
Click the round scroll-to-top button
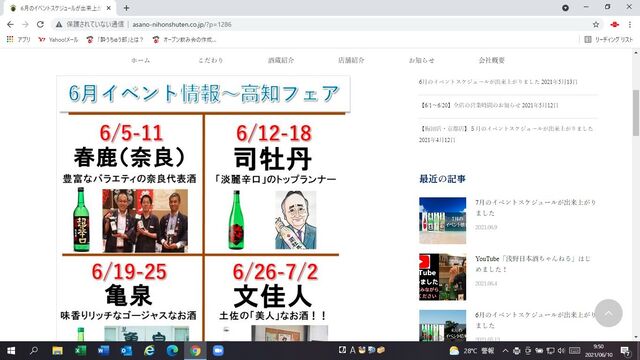click(608, 313)
